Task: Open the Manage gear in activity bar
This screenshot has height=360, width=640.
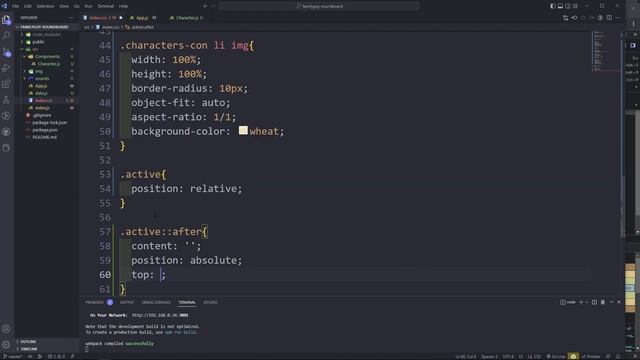Action: coord(6,345)
